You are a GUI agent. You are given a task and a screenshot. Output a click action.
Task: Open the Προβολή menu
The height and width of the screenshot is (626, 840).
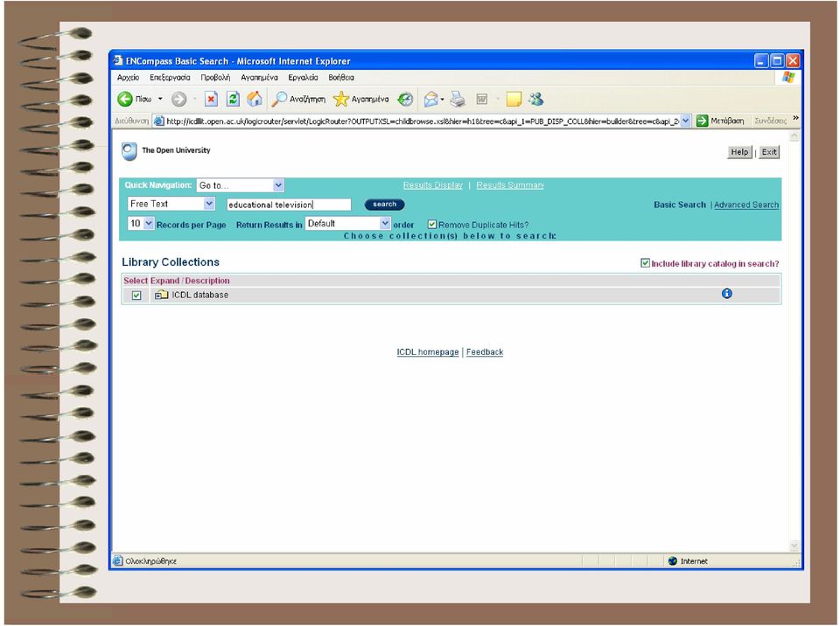coord(215,78)
